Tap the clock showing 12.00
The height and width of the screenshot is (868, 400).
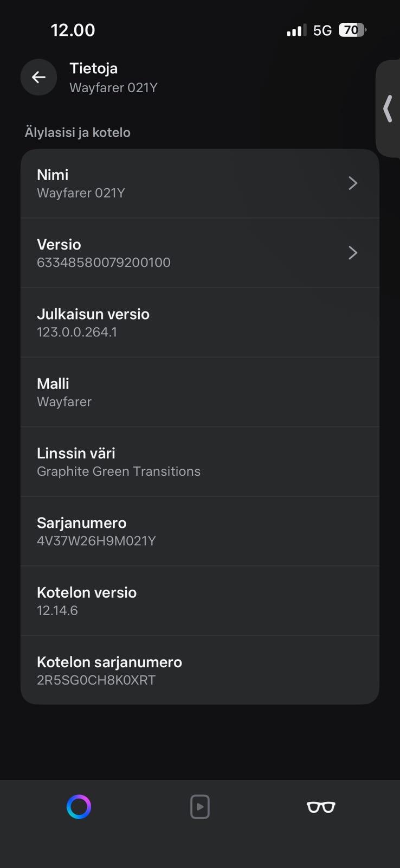73,30
